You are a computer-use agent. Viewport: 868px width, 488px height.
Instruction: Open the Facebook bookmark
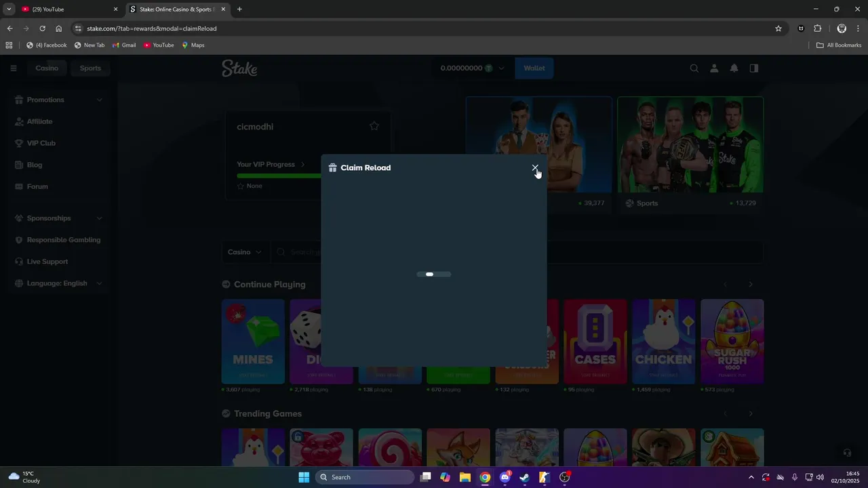[47, 45]
